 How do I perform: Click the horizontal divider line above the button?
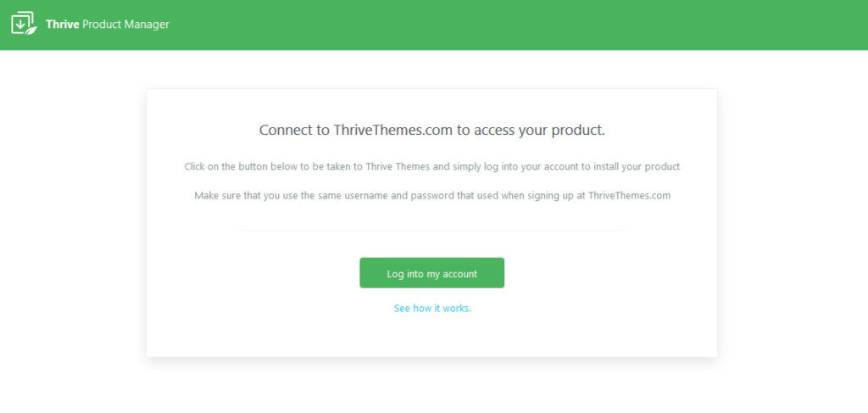(431, 231)
